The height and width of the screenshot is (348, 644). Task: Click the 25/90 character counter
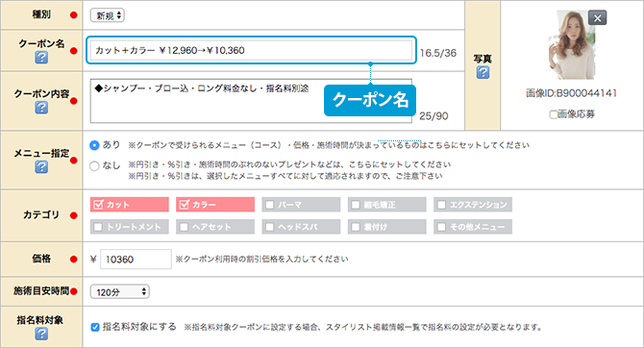(x=433, y=116)
